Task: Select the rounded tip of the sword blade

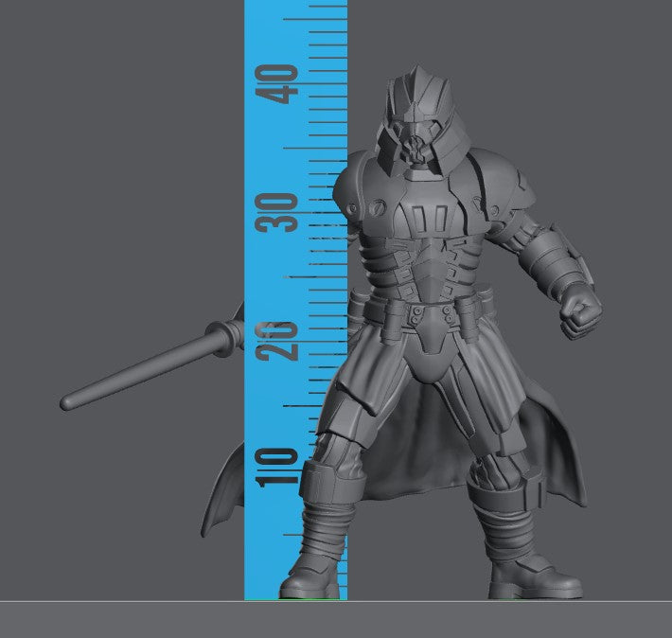Action: 66,403
